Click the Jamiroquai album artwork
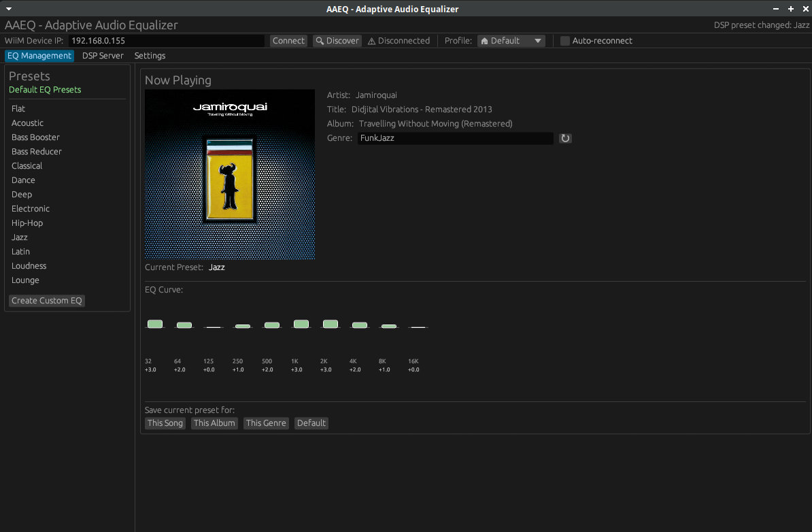 (230, 174)
